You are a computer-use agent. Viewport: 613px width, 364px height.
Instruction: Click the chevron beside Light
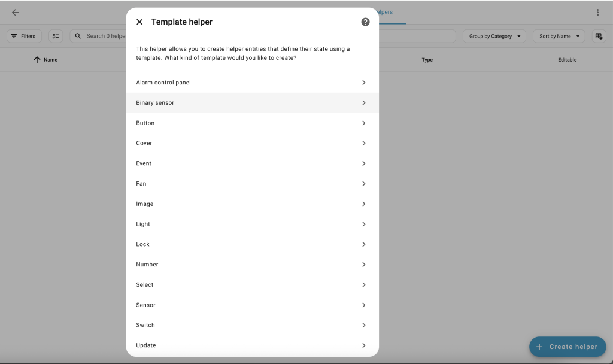(x=363, y=225)
